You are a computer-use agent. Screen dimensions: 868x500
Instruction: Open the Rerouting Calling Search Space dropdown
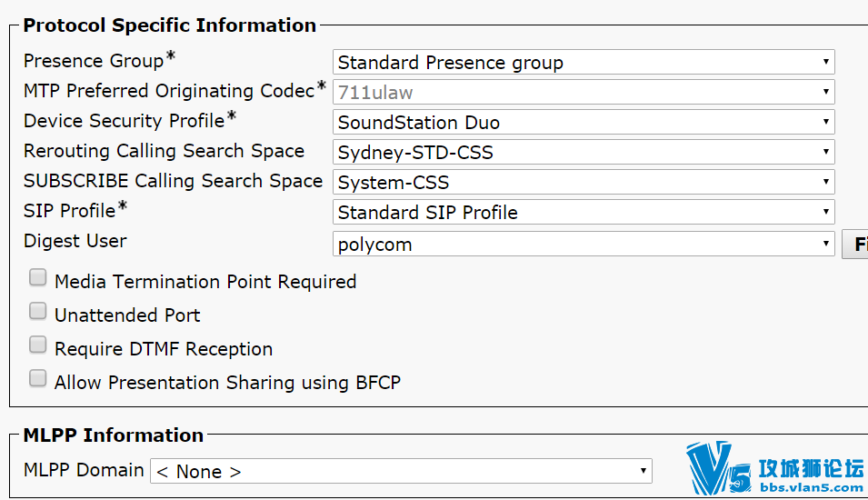point(584,152)
